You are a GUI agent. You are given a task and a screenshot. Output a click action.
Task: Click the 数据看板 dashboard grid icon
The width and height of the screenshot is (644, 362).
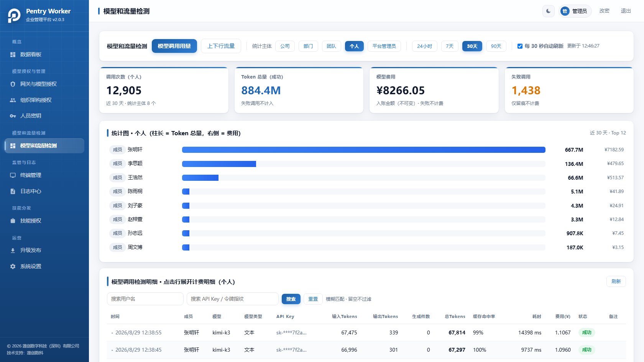pos(13,54)
